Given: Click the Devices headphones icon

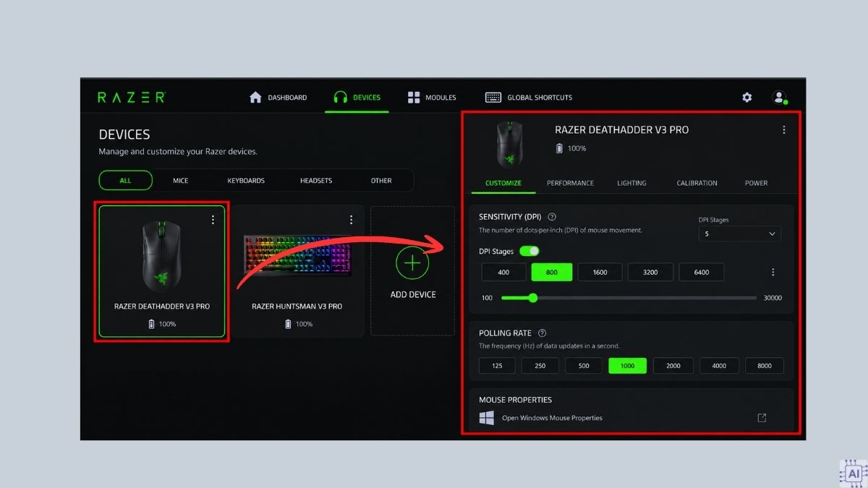Looking at the screenshot, I should pyautogui.click(x=340, y=97).
